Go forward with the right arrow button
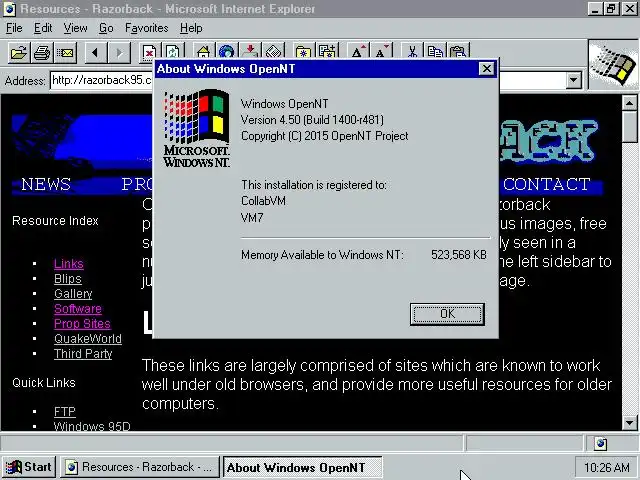The width and height of the screenshot is (640, 480). coord(119,53)
